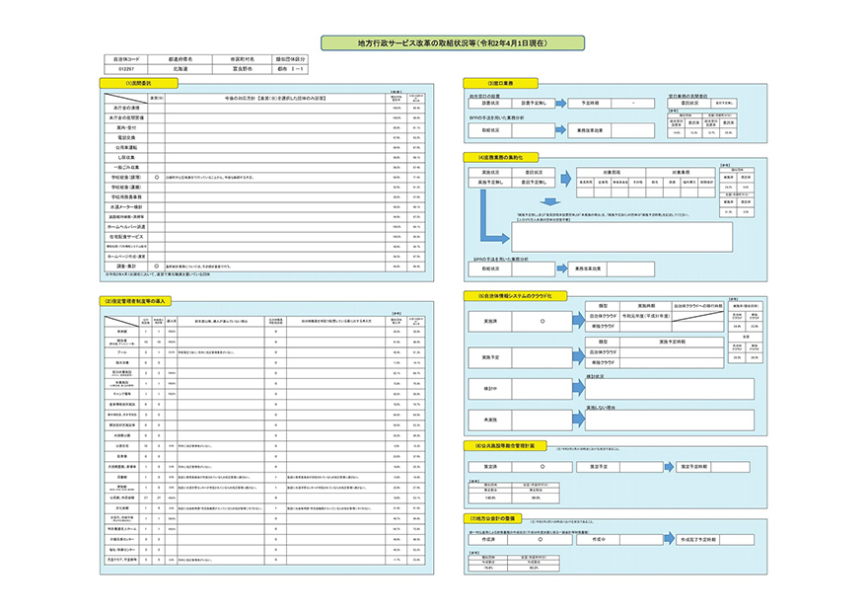Screen dimensions: 868x614
Task: Click the downward blue arrow in 庶務業務
Action: (549, 202)
